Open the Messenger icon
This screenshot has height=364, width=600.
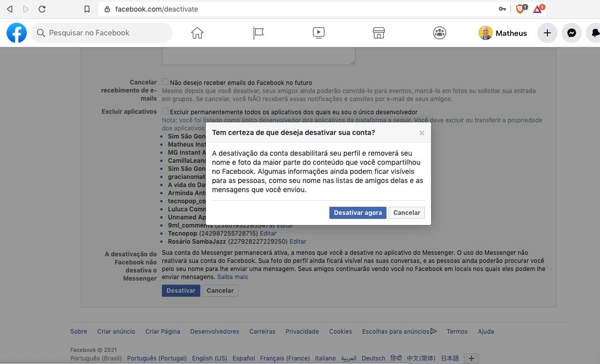pyautogui.click(x=572, y=33)
